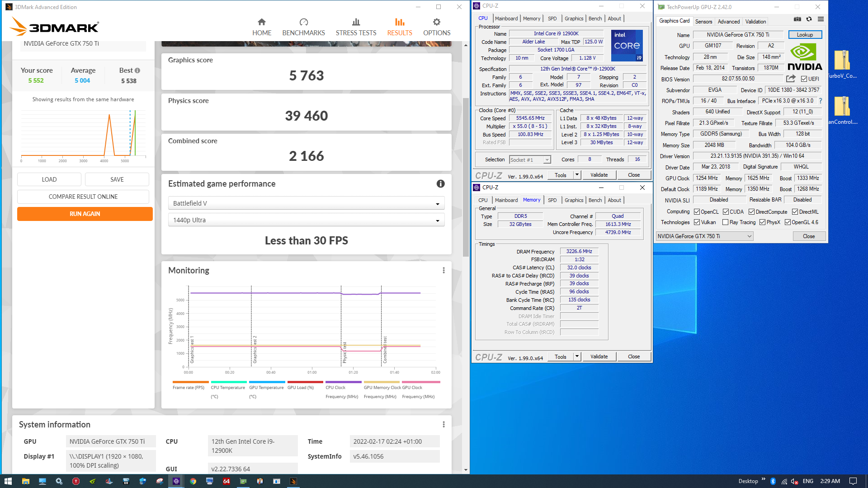Open the BENCHMARKS gauge icon in 3DMark
868x488 pixels.
click(303, 22)
